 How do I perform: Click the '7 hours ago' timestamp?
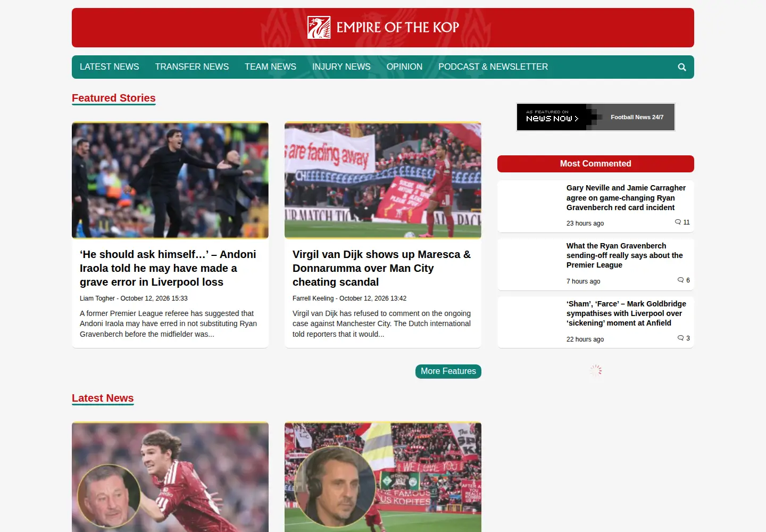(583, 281)
